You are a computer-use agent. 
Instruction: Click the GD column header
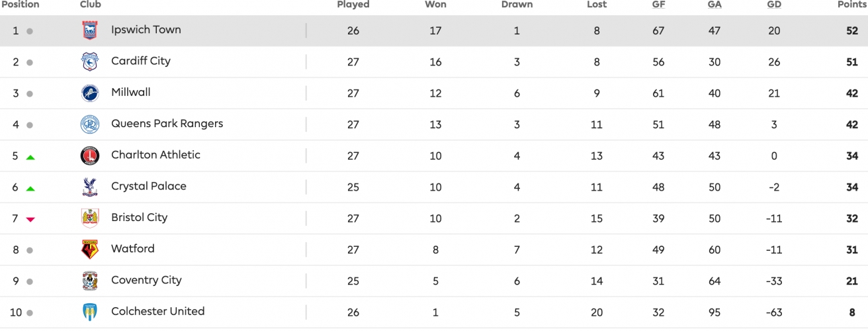coord(774,5)
